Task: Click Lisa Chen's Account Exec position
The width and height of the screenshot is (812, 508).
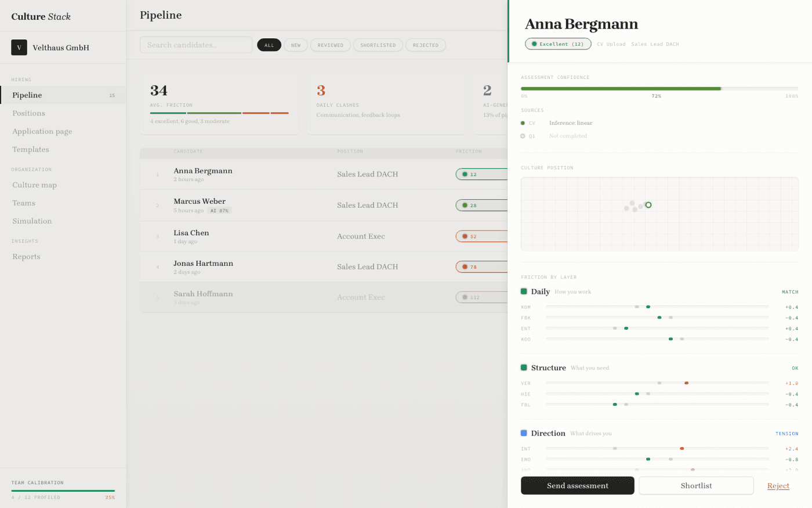Action: [x=361, y=236]
